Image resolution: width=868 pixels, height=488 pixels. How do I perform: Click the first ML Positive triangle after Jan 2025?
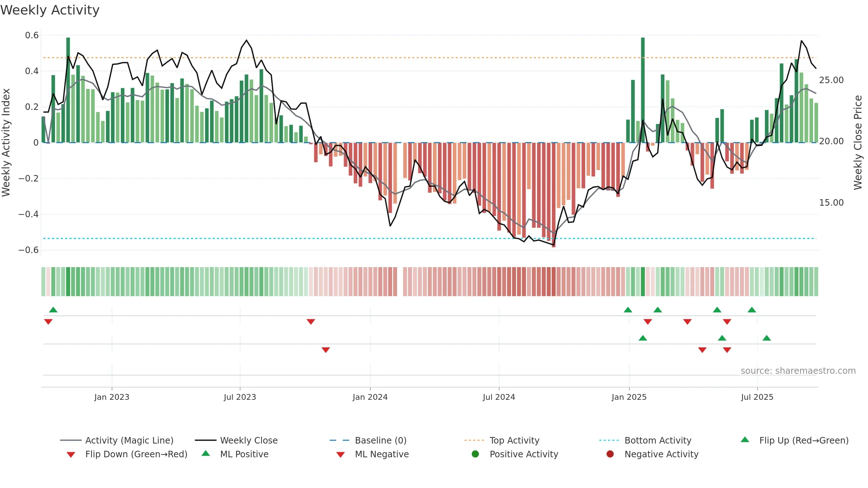tap(643, 338)
